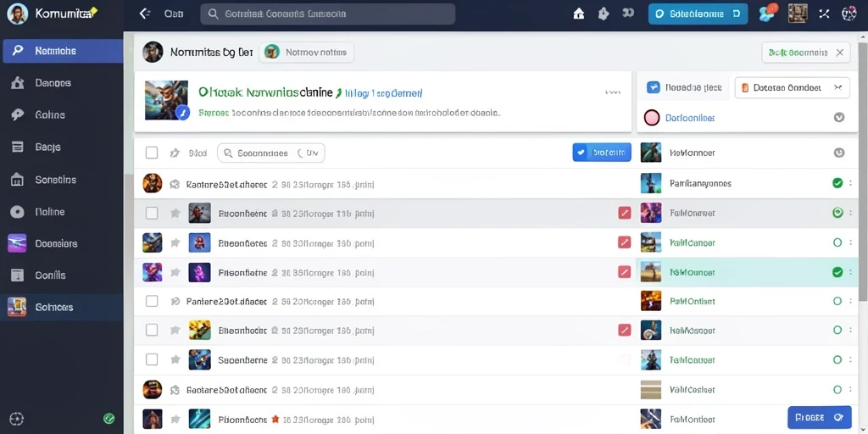The width and height of the screenshot is (868, 434).
Task: Click the blue Dioraite button with checkmark
Action: pyautogui.click(x=602, y=153)
